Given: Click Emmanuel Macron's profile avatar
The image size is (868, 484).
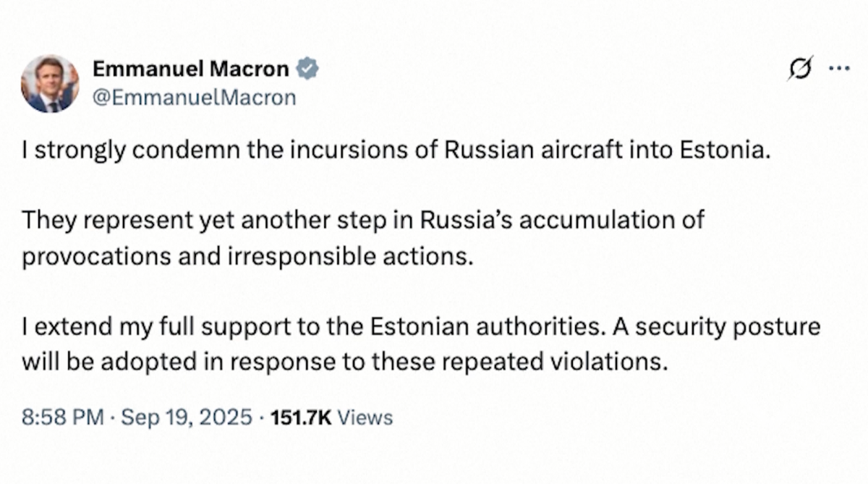Looking at the screenshot, I should pyautogui.click(x=49, y=83).
